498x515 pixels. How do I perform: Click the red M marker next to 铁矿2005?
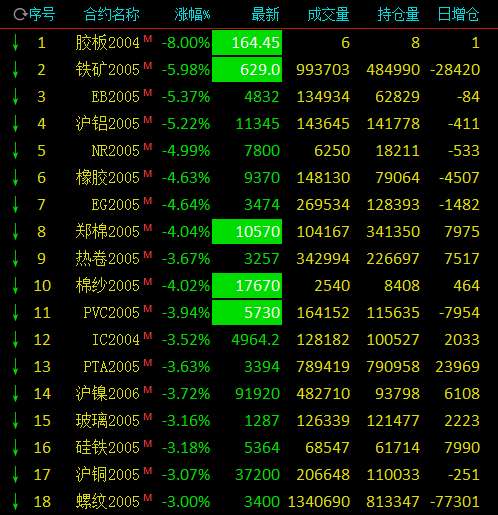click(x=148, y=66)
